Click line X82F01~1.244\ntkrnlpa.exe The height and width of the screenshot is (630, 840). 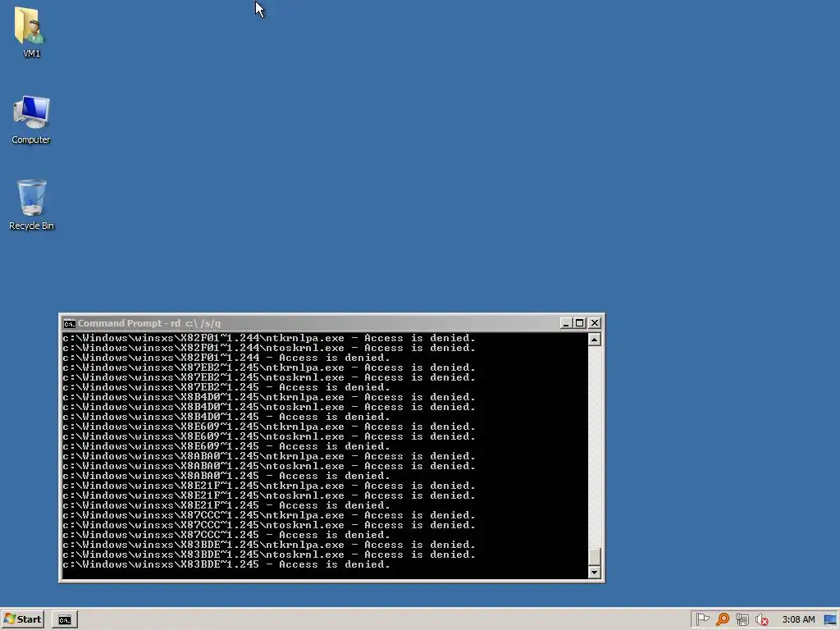[x=269, y=338]
